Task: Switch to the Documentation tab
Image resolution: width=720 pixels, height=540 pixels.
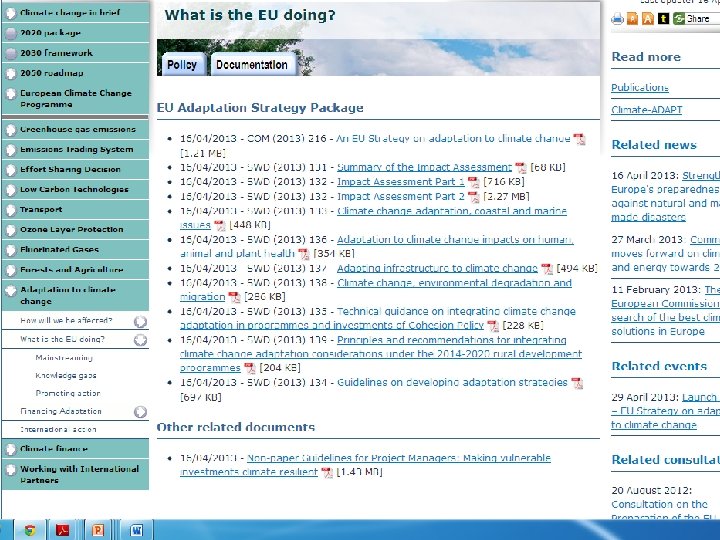Action: tap(252, 65)
